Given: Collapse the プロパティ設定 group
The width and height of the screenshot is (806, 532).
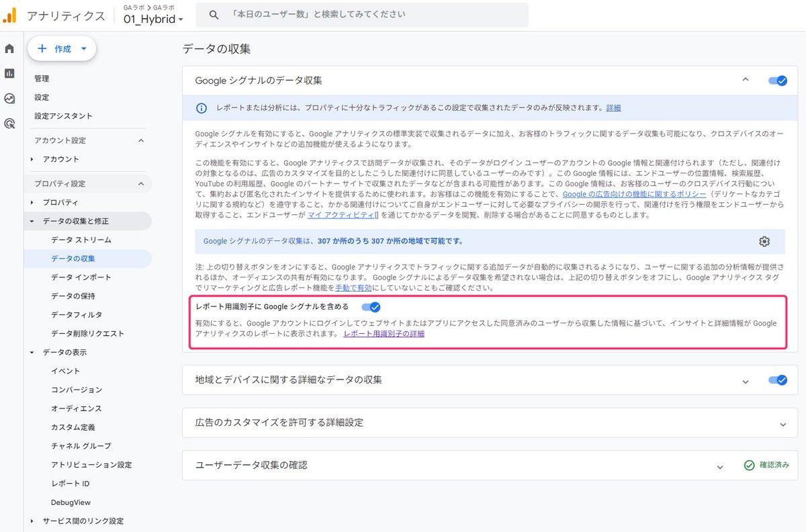Looking at the screenshot, I should [x=141, y=183].
